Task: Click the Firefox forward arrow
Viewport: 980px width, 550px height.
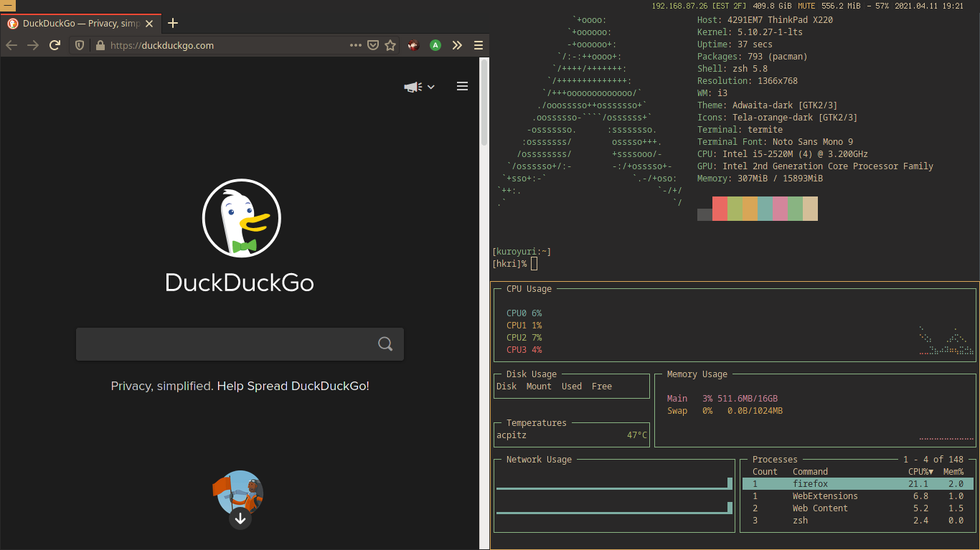Action: click(x=33, y=45)
